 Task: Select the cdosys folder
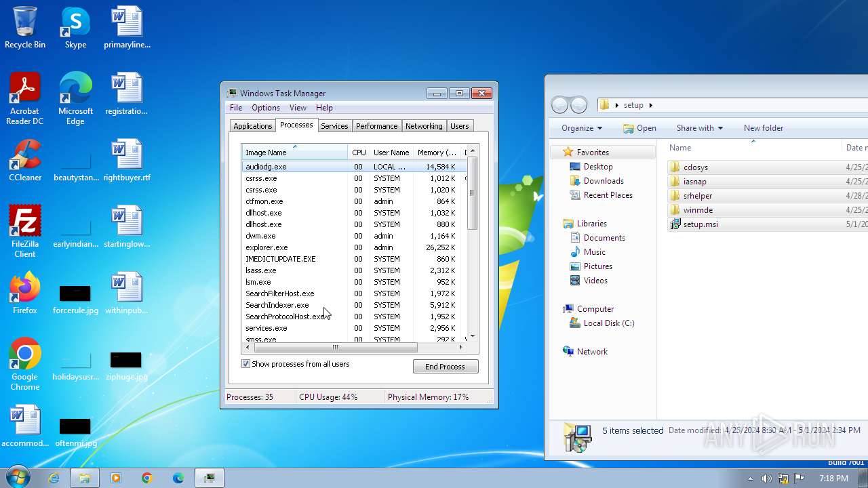[x=695, y=167]
